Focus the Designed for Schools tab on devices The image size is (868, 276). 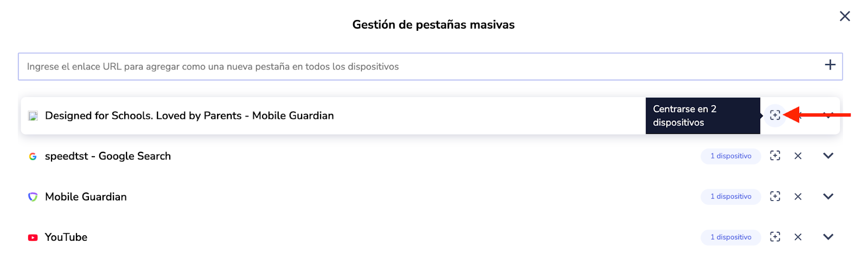(x=775, y=115)
